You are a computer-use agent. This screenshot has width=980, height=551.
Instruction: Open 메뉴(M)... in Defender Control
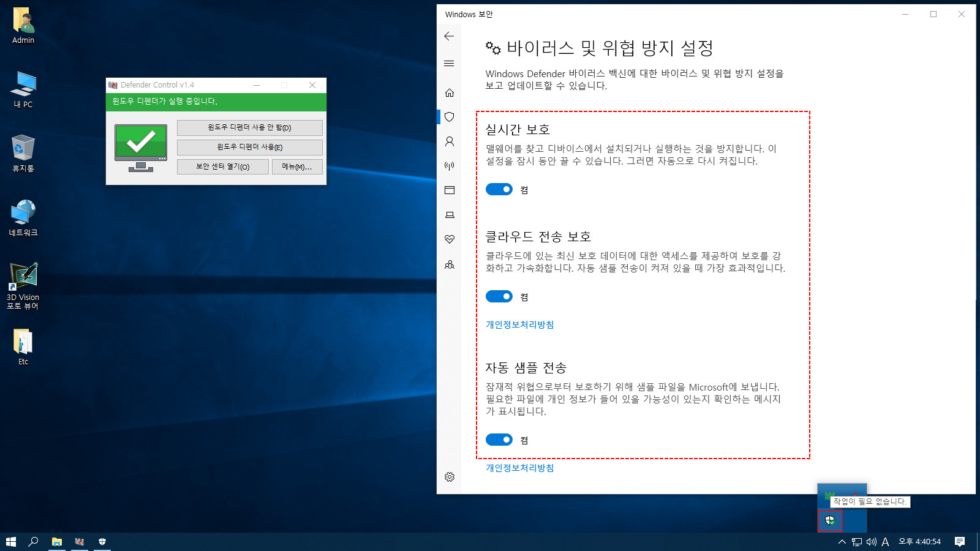(x=297, y=167)
